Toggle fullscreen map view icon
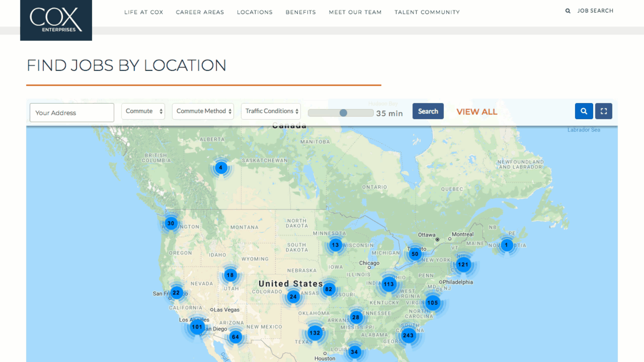The width and height of the screenshot is (644, 362). pyautogui.click(x=603, y=111)
